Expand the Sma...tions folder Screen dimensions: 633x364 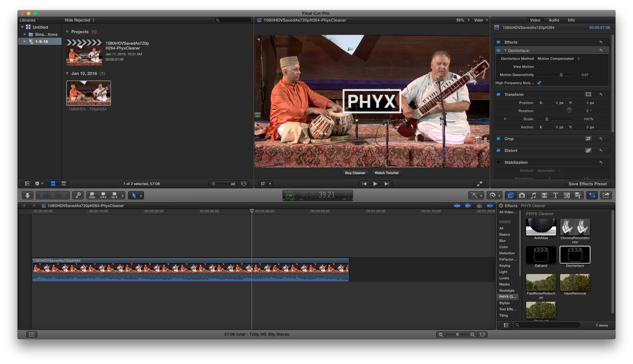click(x=25, y=34)
